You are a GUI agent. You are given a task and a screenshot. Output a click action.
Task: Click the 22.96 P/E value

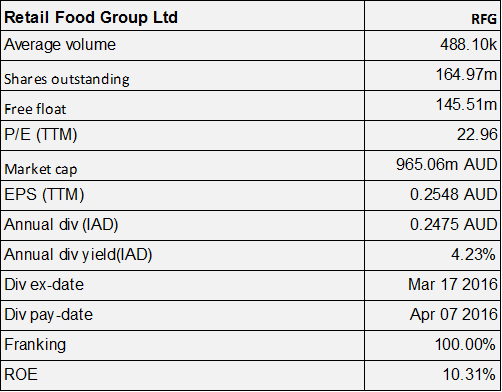coord(477,135)
